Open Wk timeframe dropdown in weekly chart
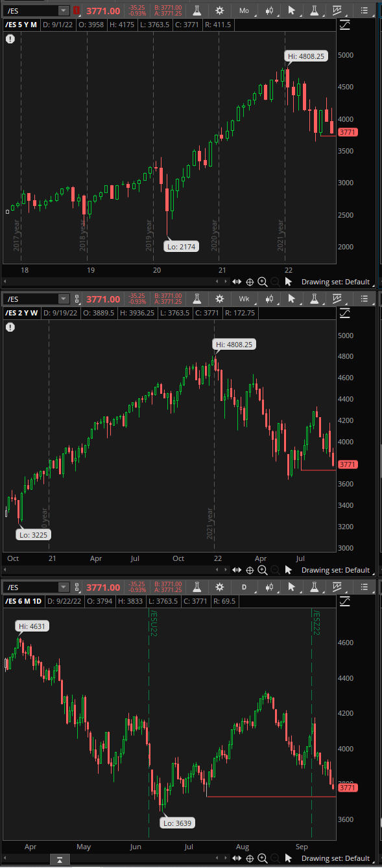Screen dimensions: 382x868 pos(245,299)
